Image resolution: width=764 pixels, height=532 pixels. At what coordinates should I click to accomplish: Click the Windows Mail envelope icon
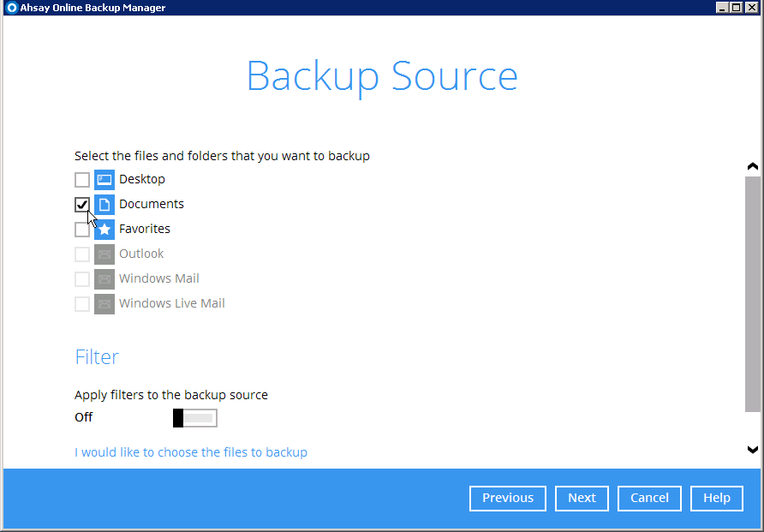tap(104, 279)
